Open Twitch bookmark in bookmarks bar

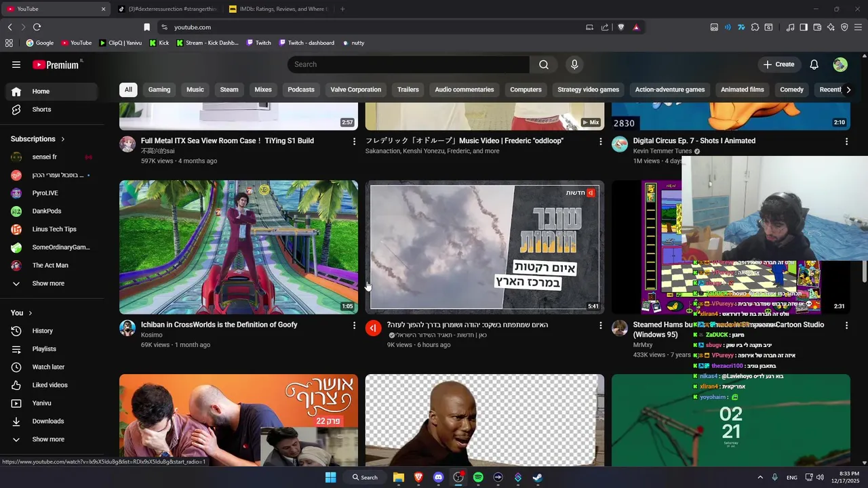point(258,43)
